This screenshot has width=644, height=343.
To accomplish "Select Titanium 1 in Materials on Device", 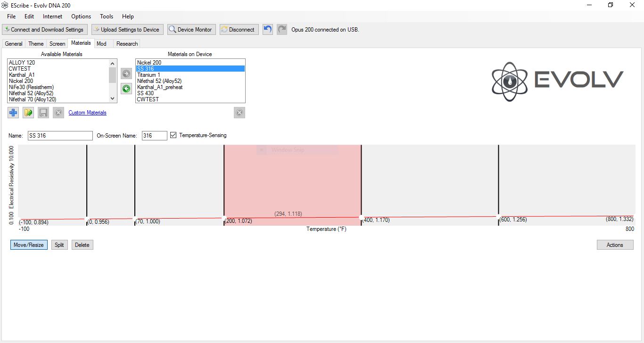I will point(149,75).
